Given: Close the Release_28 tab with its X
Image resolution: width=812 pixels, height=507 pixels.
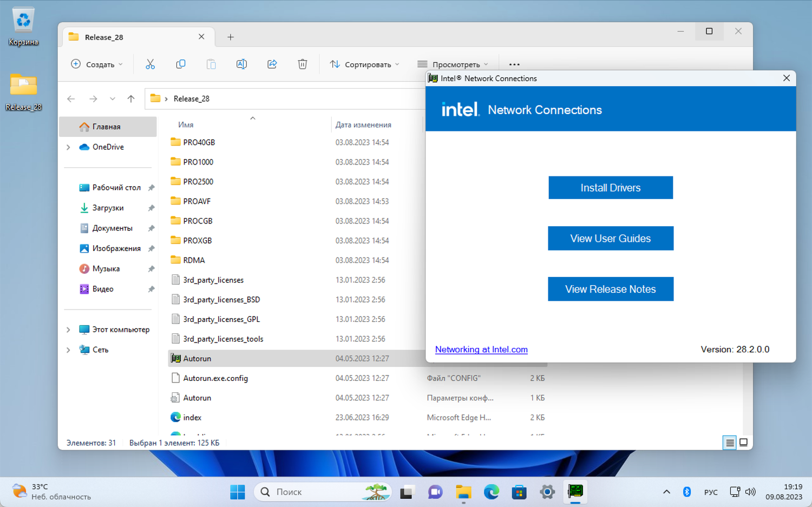Looking at the screenshot, I should click(201, 37).
